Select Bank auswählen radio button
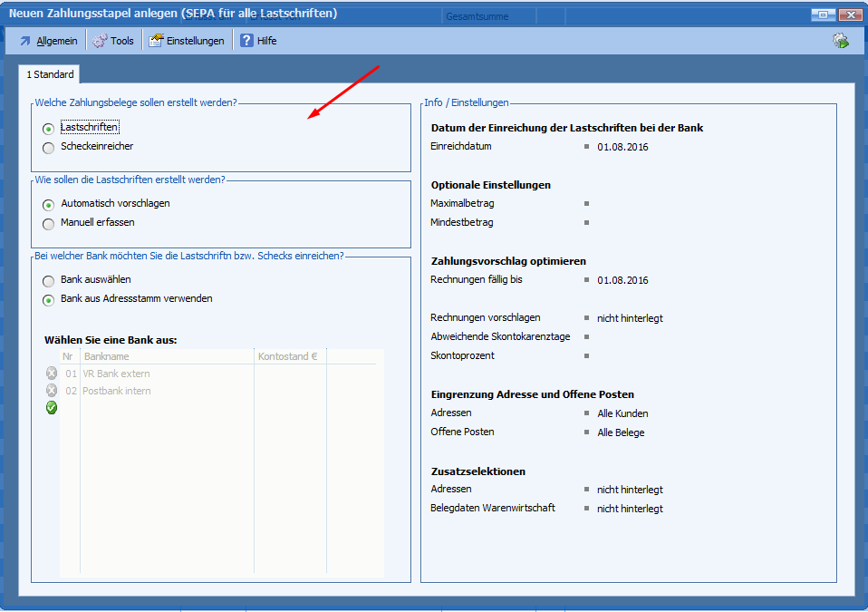Image resolution: width=868 pixels, height=612 pixels. coord(49,281)
